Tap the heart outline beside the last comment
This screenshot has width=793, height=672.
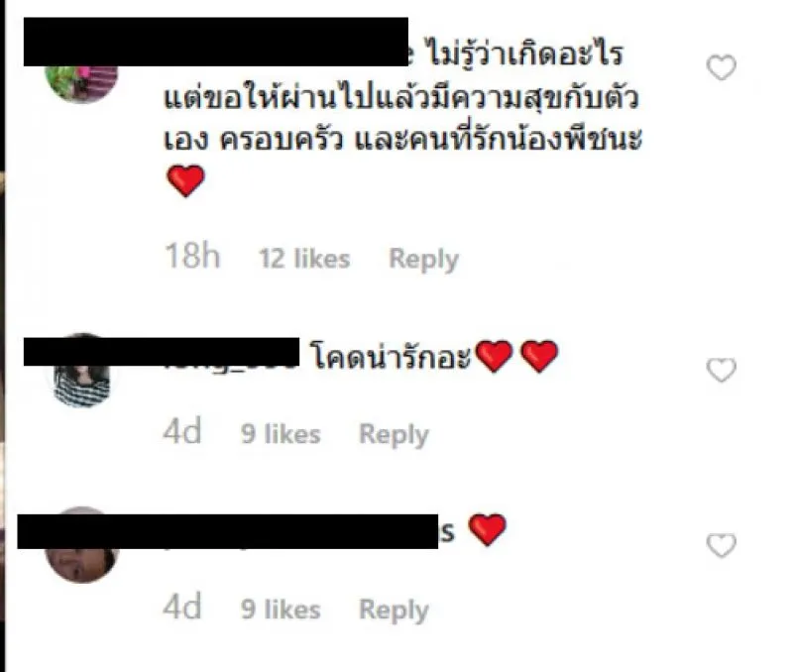(722, 545)
